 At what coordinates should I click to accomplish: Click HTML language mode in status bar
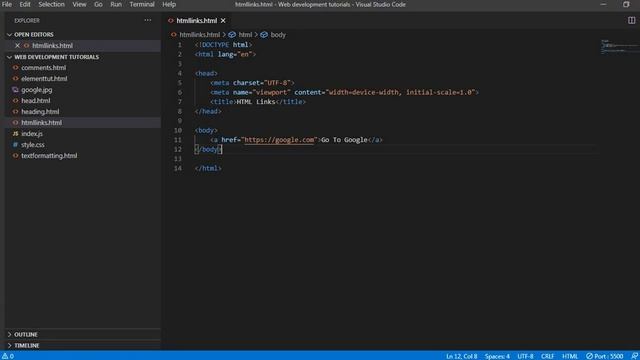coord(570,356)
